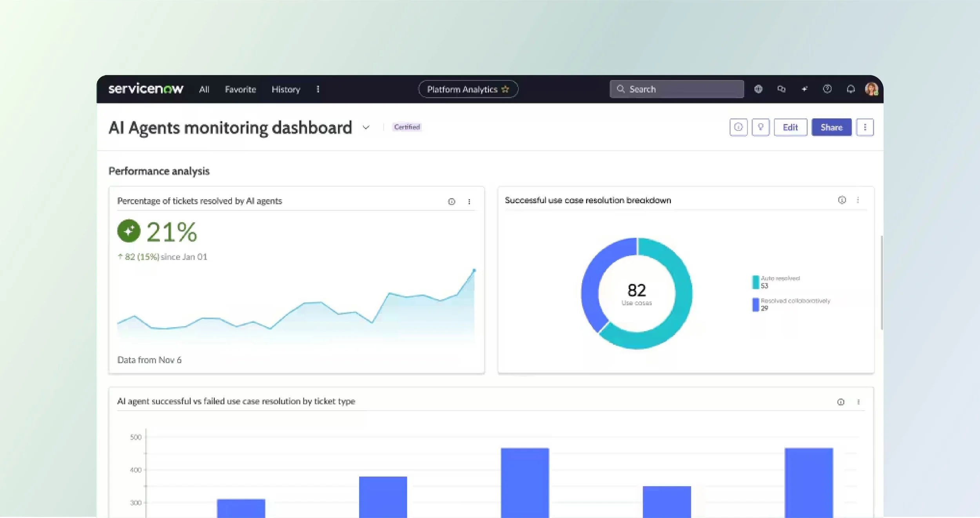
Task: Star Platform Analytics as favorite
Action: [505, 89]
